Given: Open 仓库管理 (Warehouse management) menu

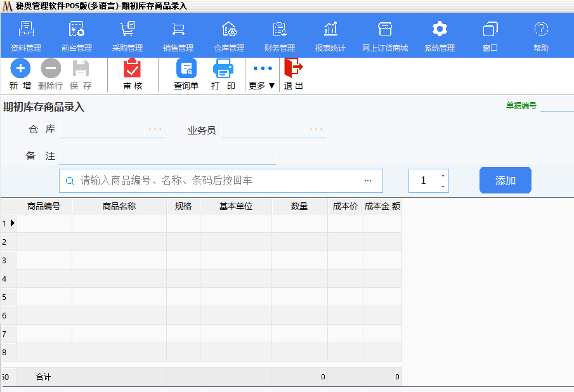Looking at the screenshot, I should pos(229,37).
